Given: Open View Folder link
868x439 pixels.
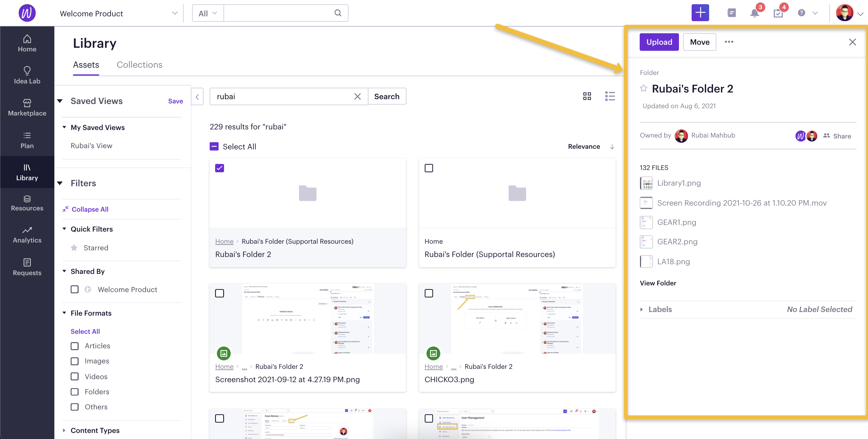Looking at the screenshot, I should tap(658, 283).
